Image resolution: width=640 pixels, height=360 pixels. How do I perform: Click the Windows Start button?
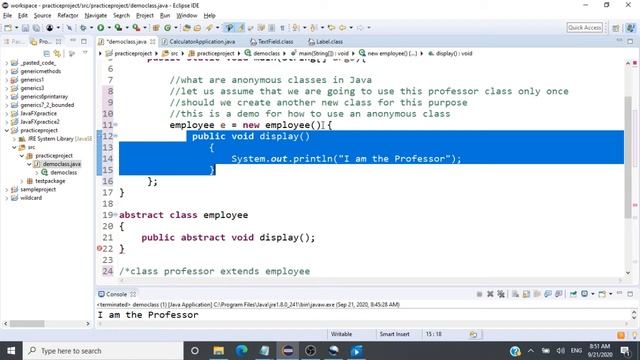11,351
